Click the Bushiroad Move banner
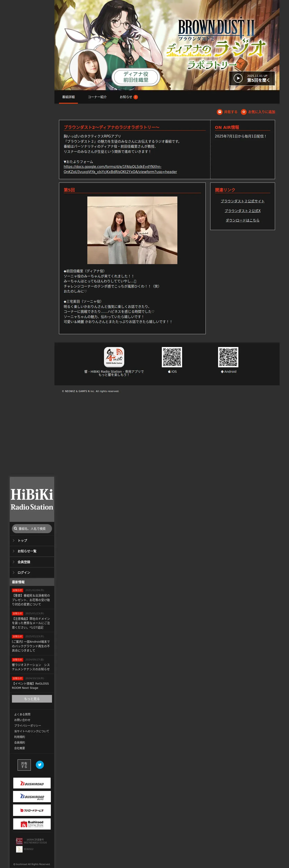The width and height of the screenshot is (289, 868). point(32,797)
